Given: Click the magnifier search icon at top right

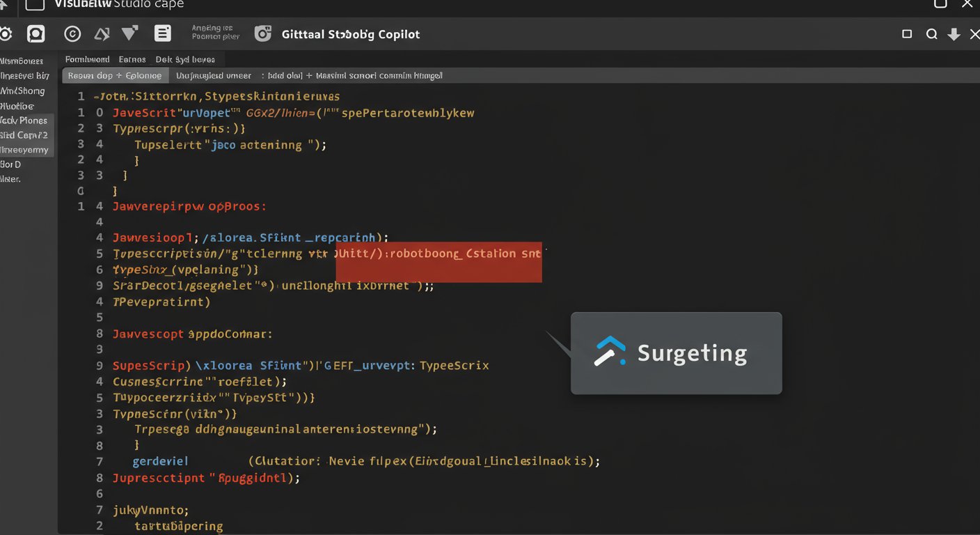Looking at the screenshot, I should point(932,33).
